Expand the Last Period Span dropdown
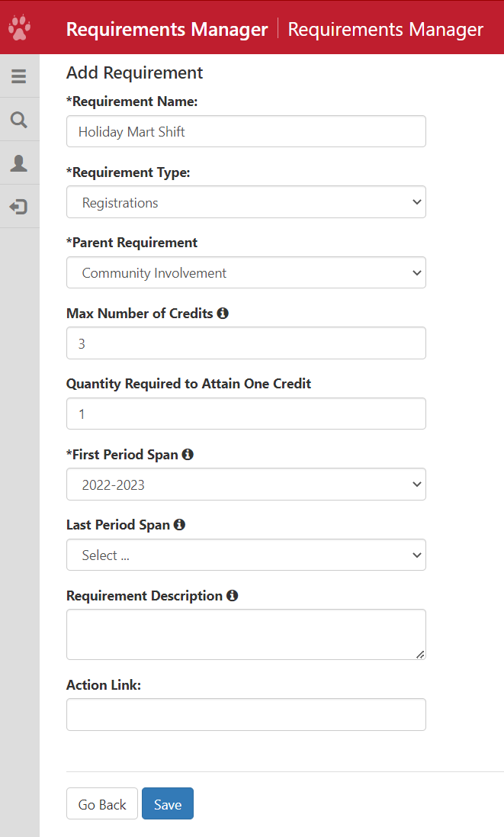504x837 pixels. 246,555
